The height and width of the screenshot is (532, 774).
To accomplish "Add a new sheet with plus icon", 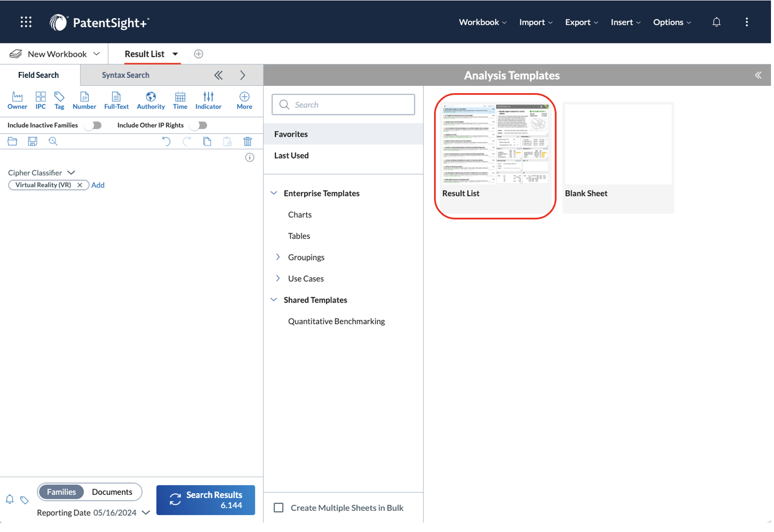I will pyautogui.click(x=198, y=54).
